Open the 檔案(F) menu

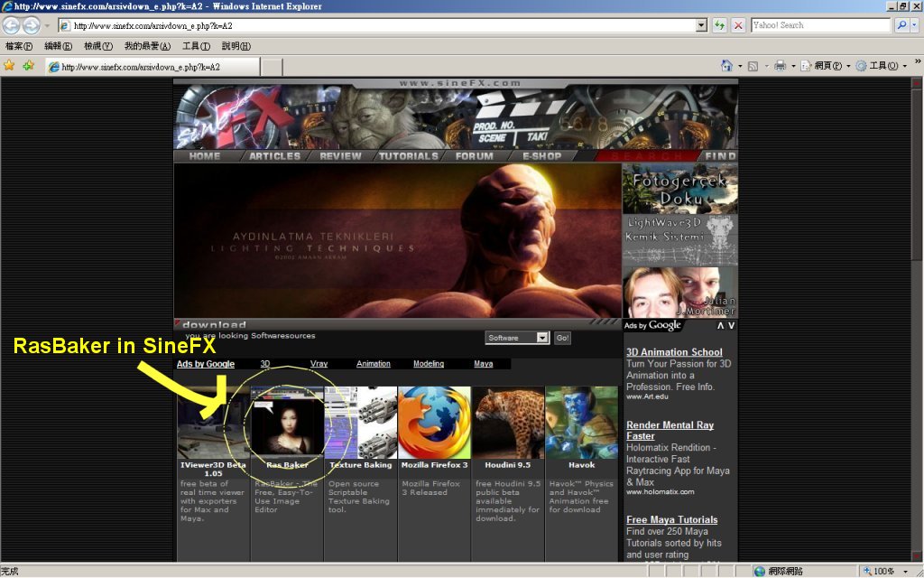[x=19, y=46]
